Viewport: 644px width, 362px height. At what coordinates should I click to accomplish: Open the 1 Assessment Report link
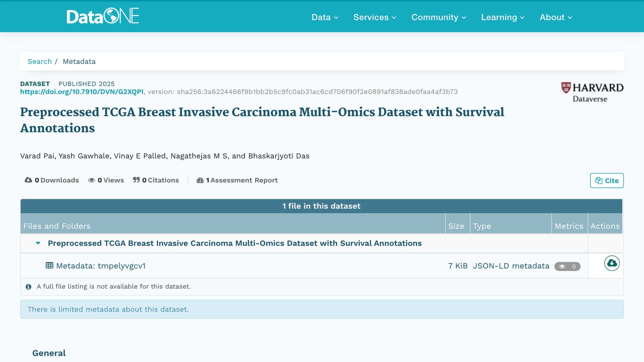(x=237, y=180)
